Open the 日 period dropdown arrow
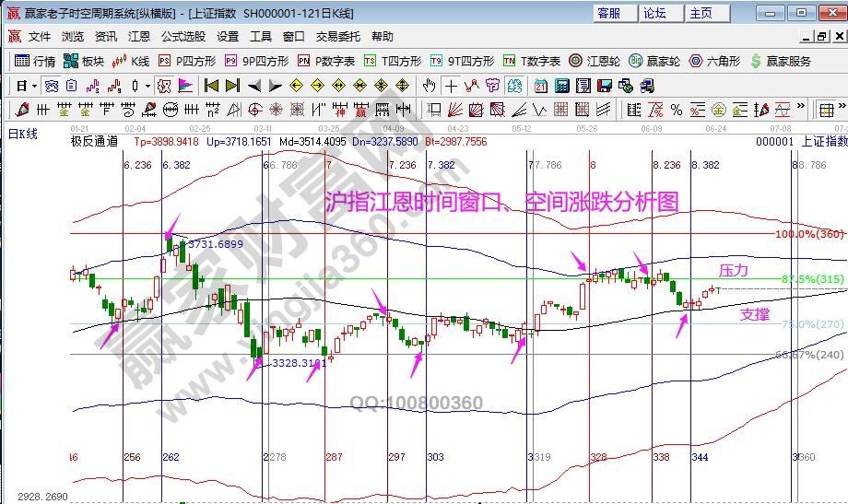The height and width of the screenshot is (504, 848). tap(34, 86)
